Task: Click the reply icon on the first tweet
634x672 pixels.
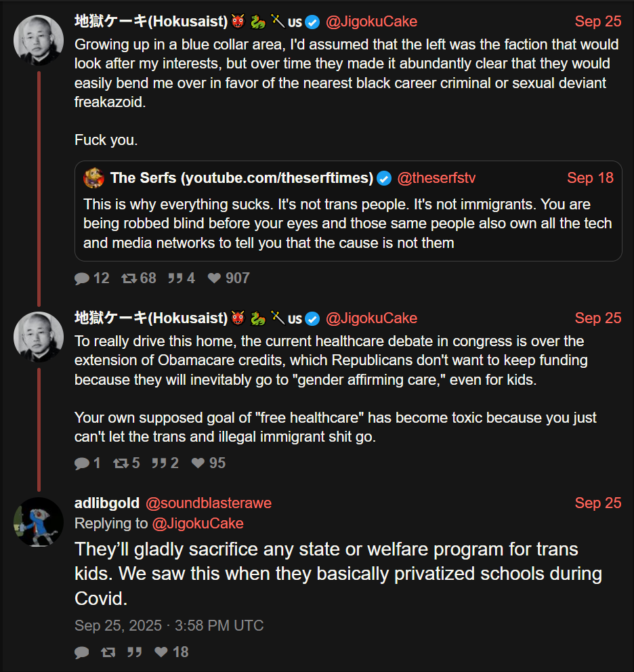Action: pyautogui.click(x=82, y=278)
